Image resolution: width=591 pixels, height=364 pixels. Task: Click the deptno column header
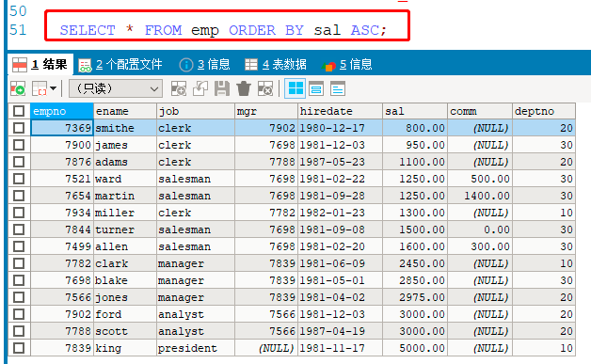tap(544, 111)
